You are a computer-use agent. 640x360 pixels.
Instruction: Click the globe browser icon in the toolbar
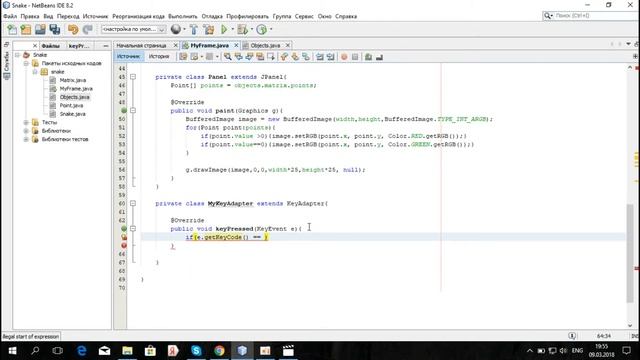coord(176,29)
